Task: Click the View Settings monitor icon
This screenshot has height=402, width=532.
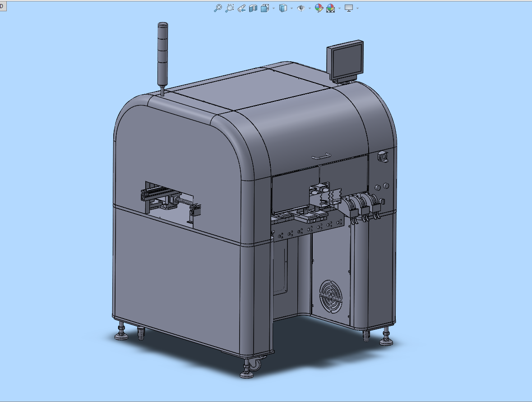Action: 348,8
